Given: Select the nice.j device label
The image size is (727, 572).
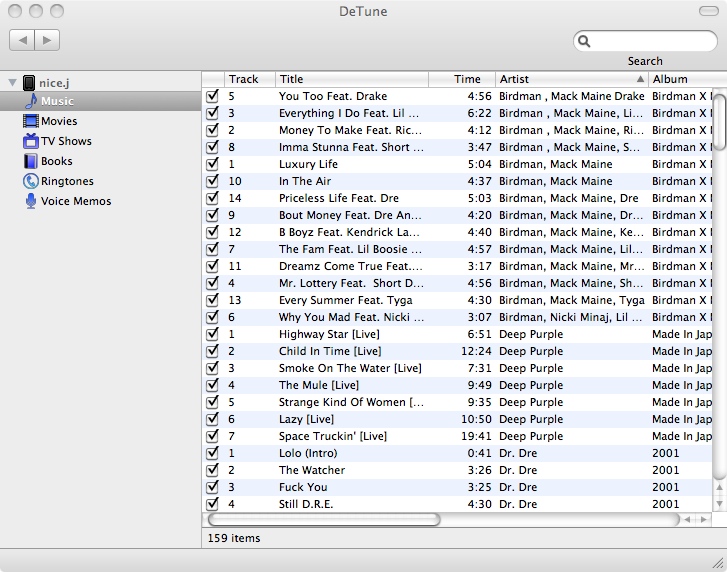Looking at the screenshot, I should click(x=54, y=83).
